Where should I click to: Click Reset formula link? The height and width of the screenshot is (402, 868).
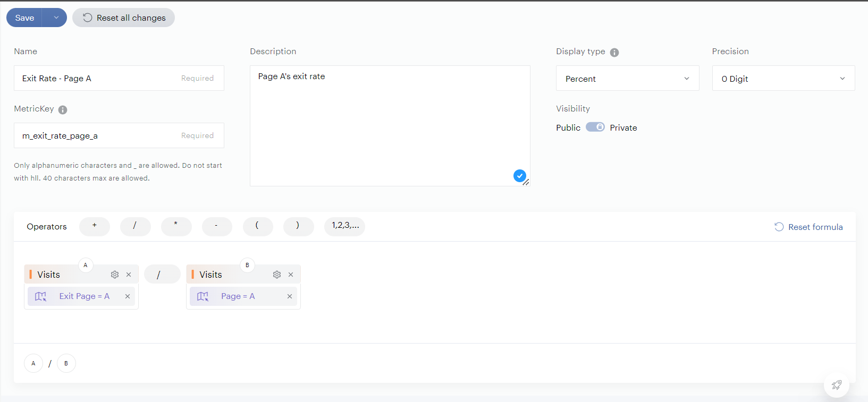(x=808, y=227)
